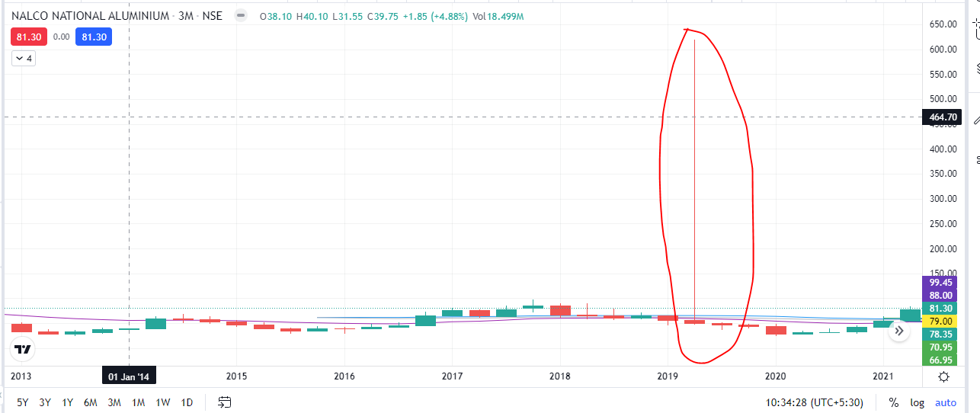Viewport: 980px width, 413px height.
Task: Select the 6M date range
Action: (91, 402)
